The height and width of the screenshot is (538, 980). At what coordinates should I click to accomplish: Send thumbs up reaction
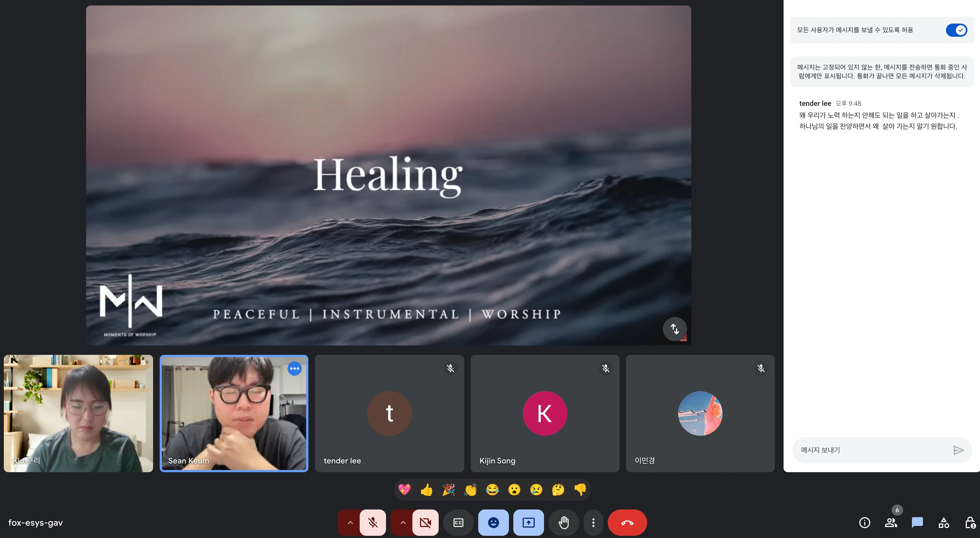pos(426,489)
